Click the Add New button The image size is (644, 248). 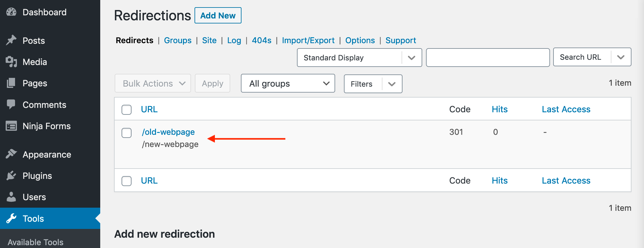pyautogui.click(x=218, y=15)
